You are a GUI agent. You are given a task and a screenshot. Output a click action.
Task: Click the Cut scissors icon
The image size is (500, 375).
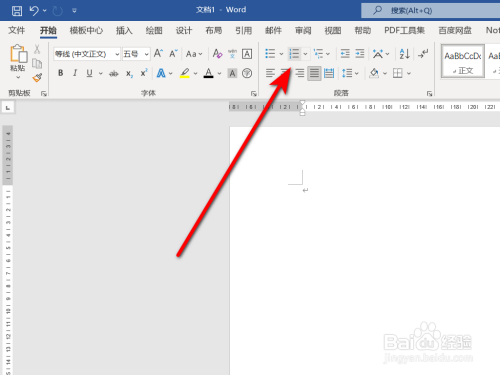pyautogui.click(x=37, y=49)
